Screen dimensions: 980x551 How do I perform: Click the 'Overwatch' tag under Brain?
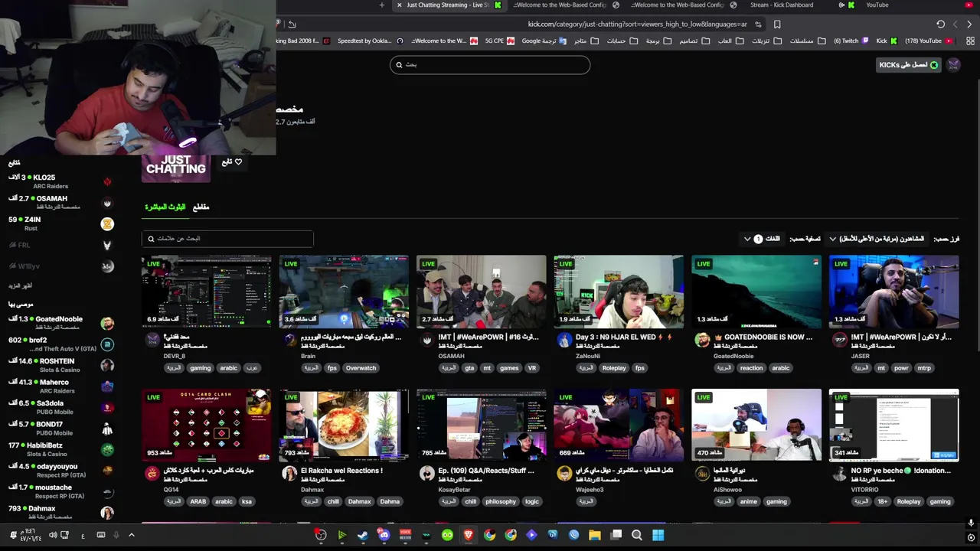coord(361,368)
